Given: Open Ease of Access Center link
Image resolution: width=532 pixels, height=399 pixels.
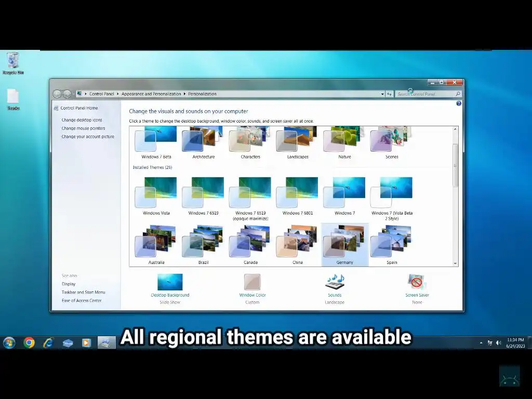Looking at the screenshot, I should tap(82, 300).
